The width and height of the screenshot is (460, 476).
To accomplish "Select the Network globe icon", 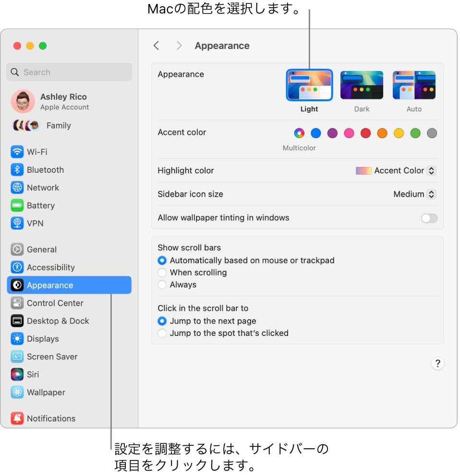I will 17,188.
